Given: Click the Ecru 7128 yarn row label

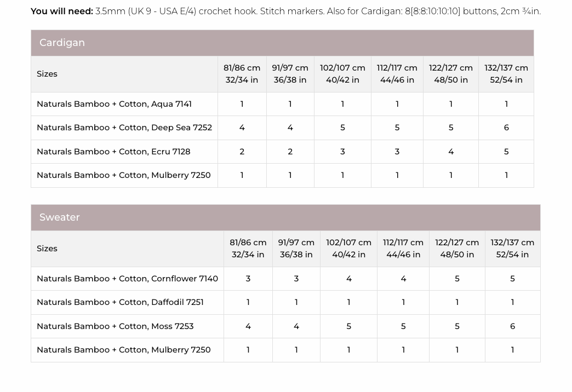Looking at the screenshot, I should click(113, 152).
